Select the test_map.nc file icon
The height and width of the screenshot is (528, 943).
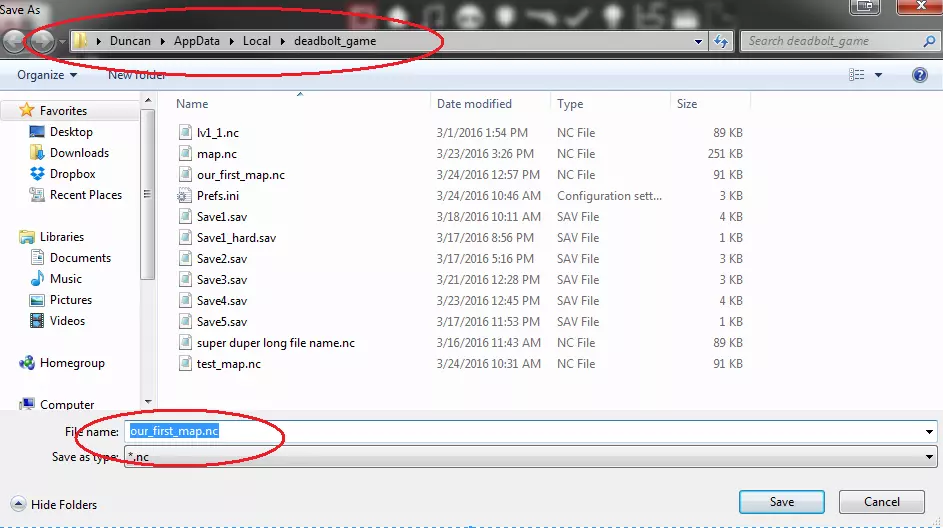pos(185,363)
